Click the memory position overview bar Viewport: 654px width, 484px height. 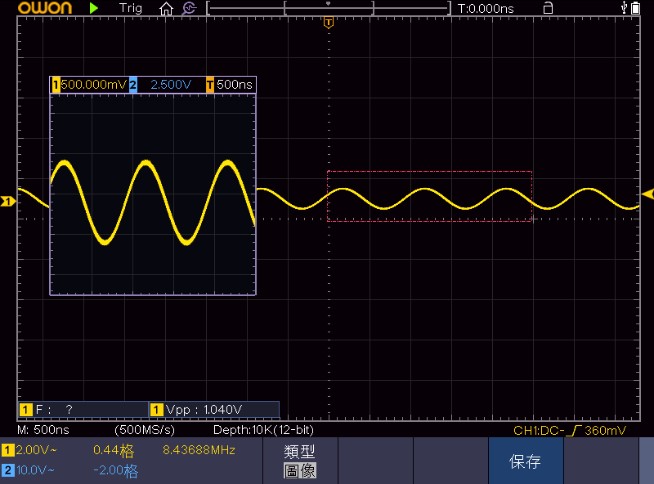pos(329,8)
